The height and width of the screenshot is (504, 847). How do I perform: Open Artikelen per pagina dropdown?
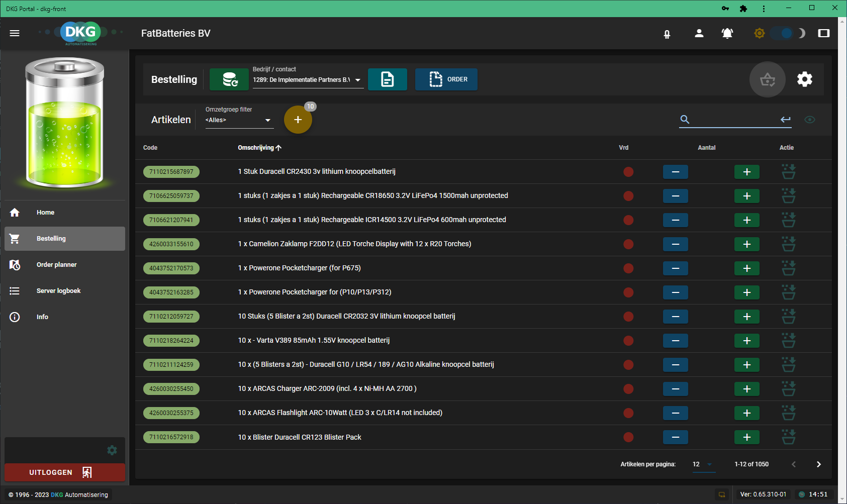(x=703, y=464)
